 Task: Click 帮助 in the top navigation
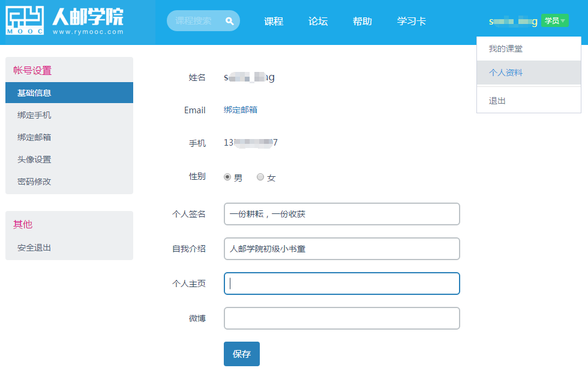(362, 20)
